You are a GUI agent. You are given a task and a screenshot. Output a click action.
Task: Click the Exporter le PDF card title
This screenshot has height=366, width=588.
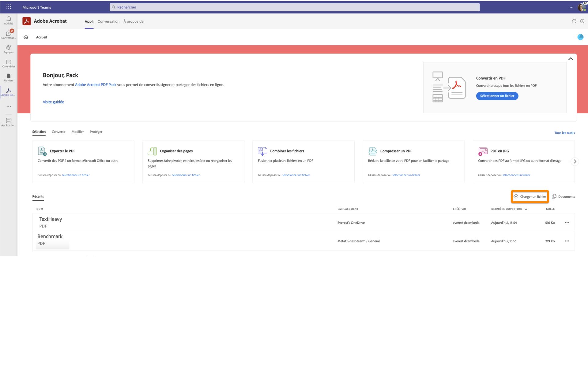pyautogui.click(x=62, y=151)
